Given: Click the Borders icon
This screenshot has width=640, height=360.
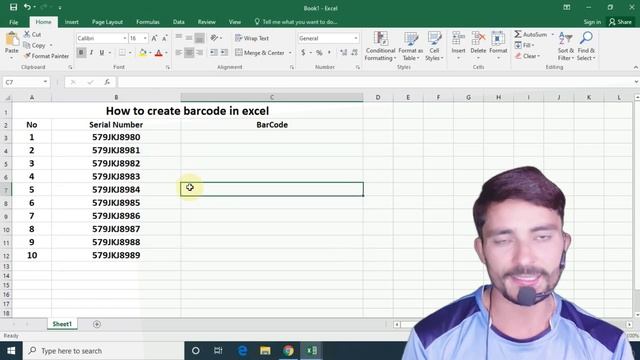Looking at the screenshot, I should click(122, 53).
